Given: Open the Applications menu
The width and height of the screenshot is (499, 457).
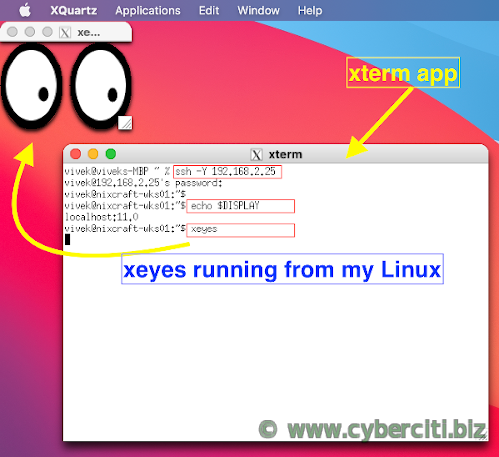Looking at the screenshot, I should pyautogui.click(x=148, y=11).
